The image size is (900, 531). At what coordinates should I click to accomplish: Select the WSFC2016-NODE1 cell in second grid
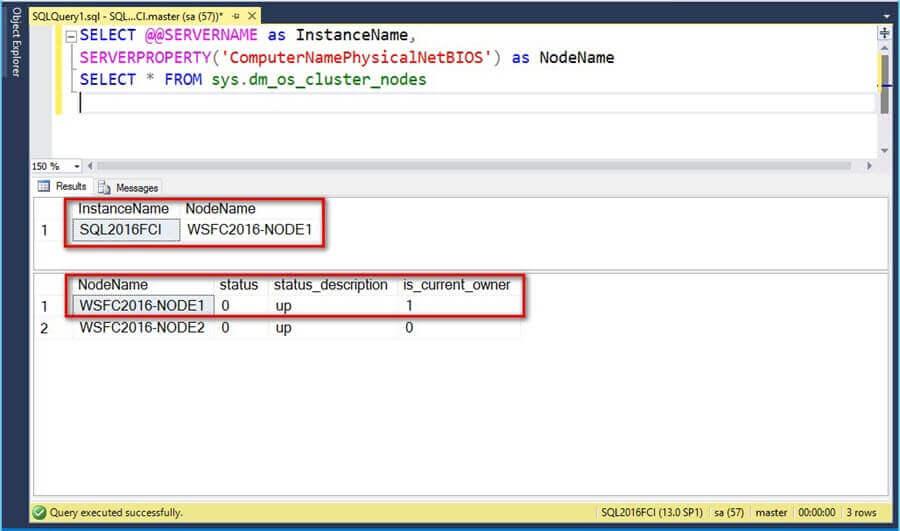pos(142,305)
